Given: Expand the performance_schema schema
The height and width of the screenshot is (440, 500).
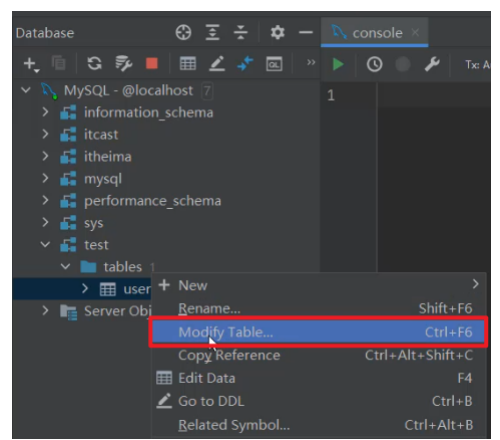Looking at the screenshot, I should coord(46,200).
